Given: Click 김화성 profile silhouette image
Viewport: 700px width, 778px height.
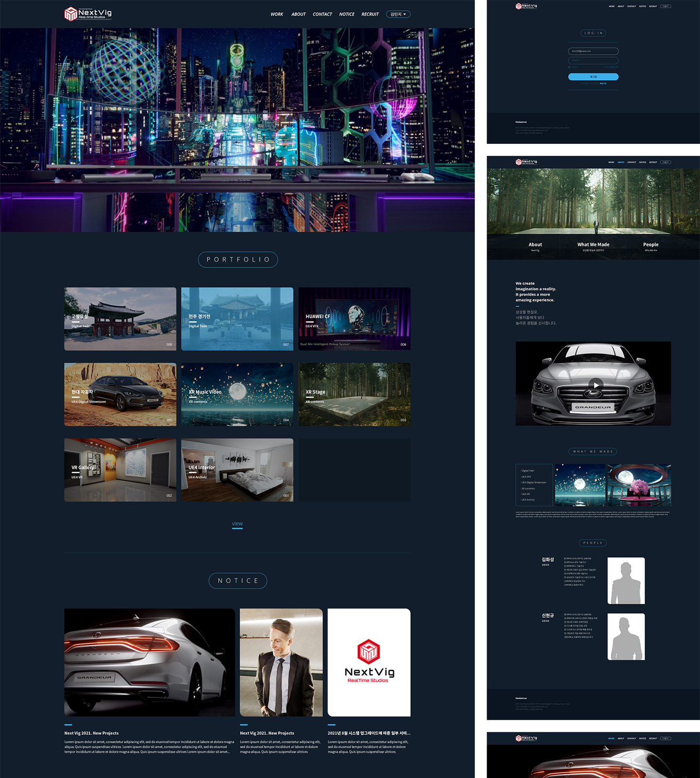Looking at the screenshot, I should tap(626, 581).
